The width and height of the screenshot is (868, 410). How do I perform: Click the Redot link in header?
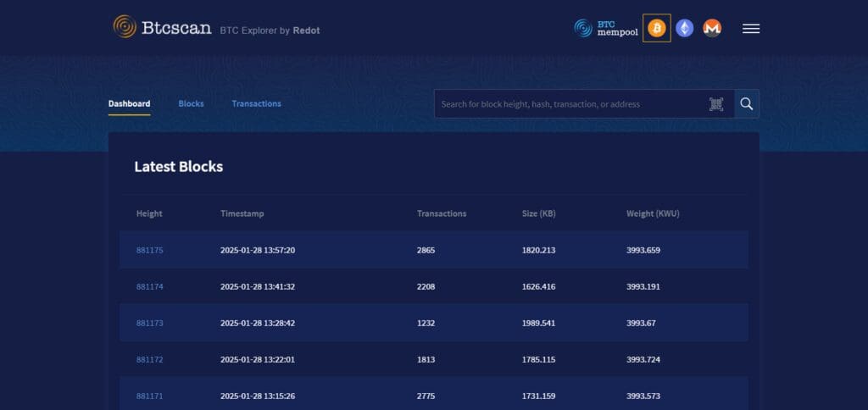[x=306, y=31]
